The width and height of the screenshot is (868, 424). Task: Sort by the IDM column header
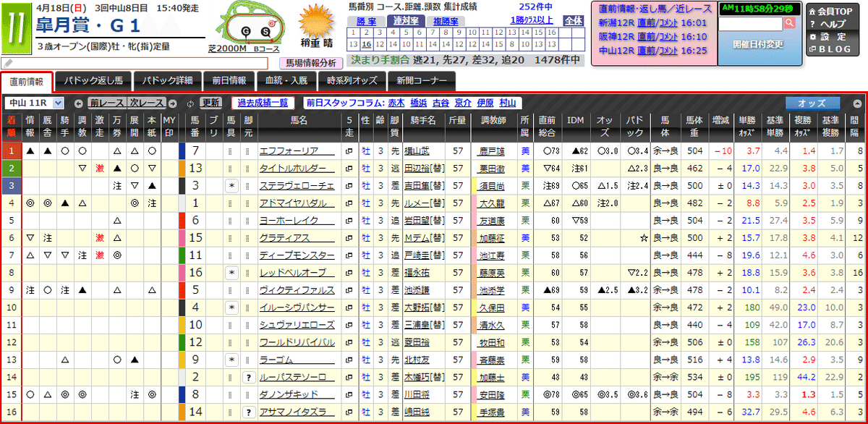(x=576, y=127)
